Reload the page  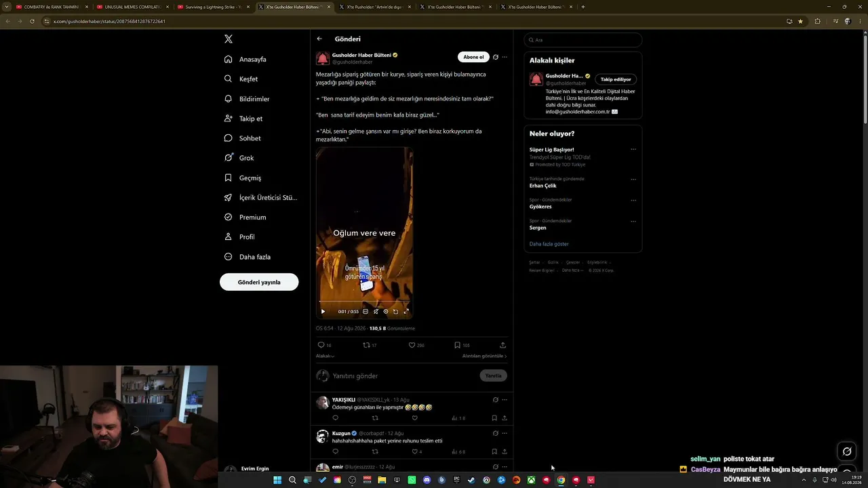click(32, 21)
